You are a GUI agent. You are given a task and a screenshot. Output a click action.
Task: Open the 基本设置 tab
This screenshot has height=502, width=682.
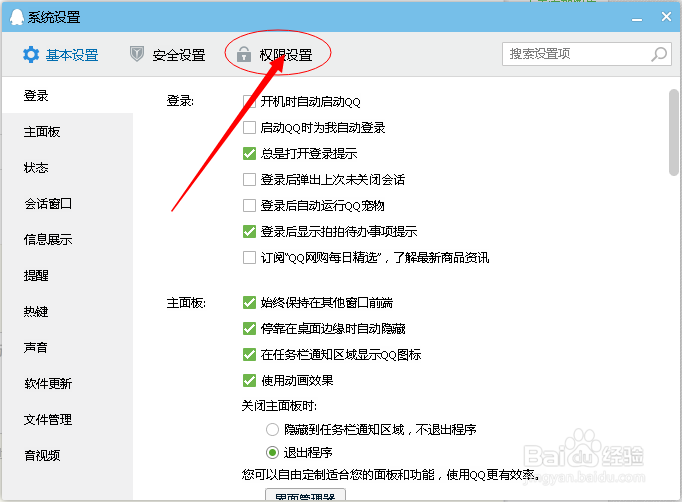pos(60,55)
